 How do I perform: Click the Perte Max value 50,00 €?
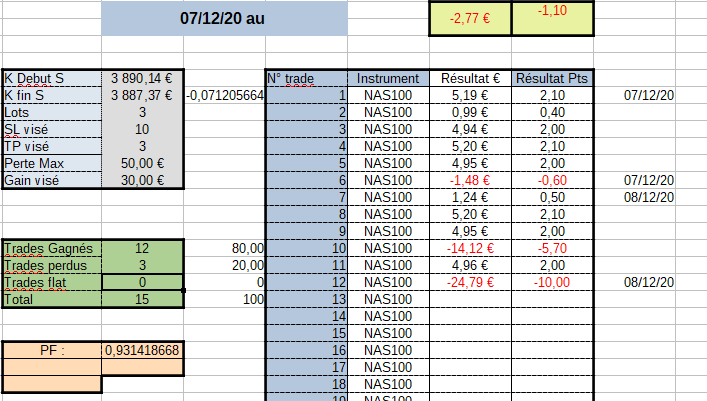pos(142,163)
